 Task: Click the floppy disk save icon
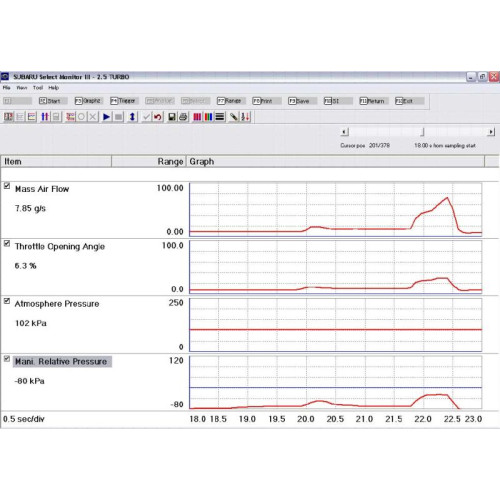(172, 117)
